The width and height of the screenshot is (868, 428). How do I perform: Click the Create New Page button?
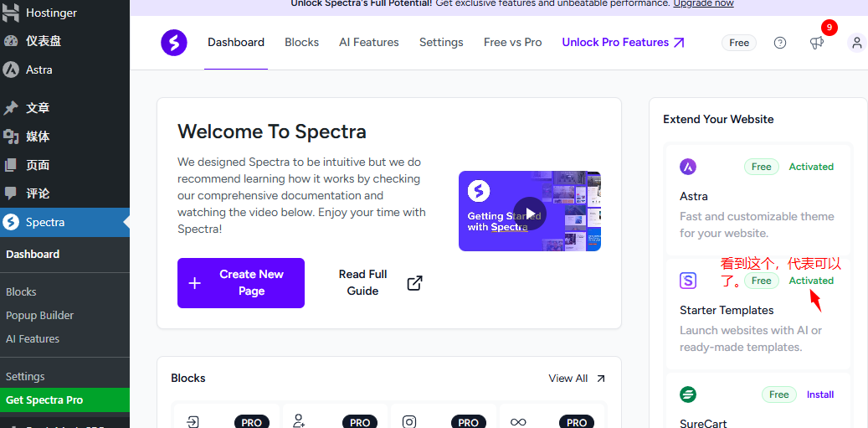pos(241,283)
